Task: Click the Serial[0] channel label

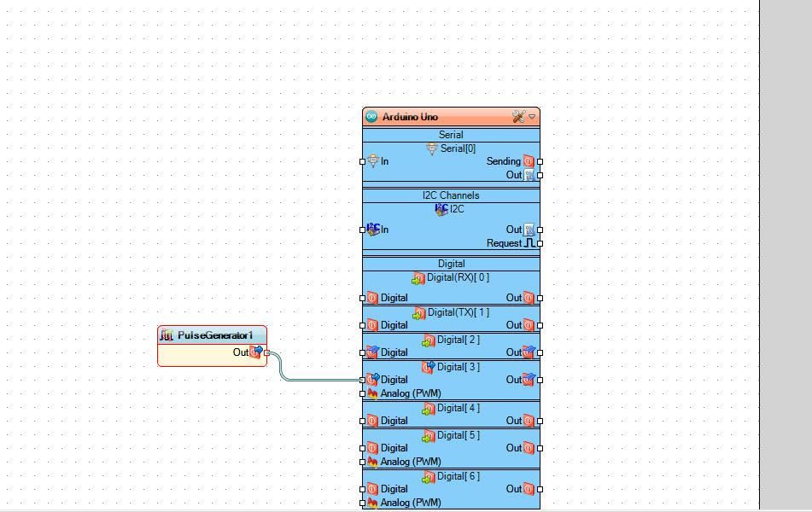Action: (458, 148)
